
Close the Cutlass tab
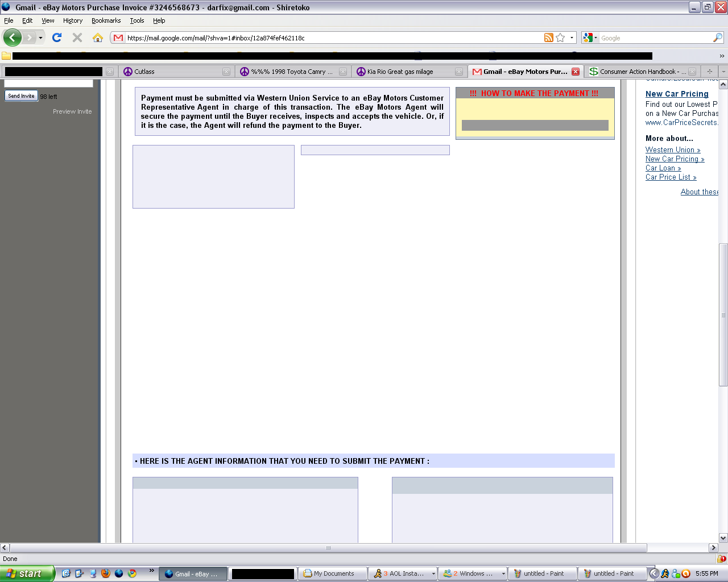226,72
